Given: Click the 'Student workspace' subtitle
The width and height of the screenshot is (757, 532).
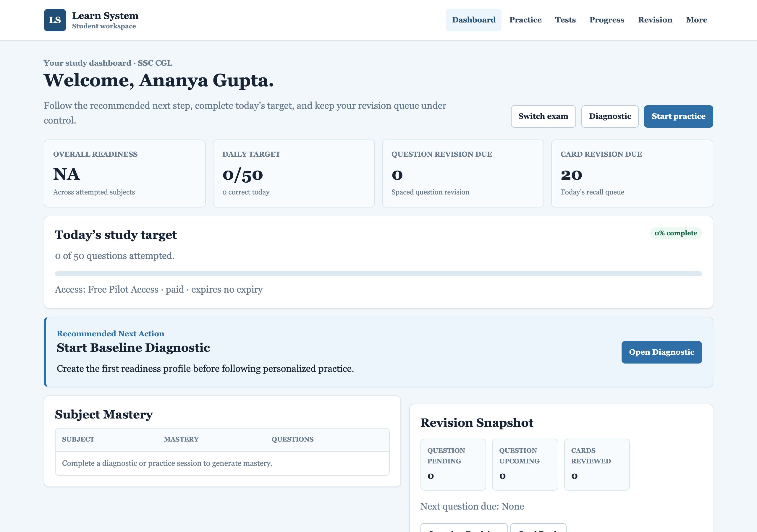Looking at the screenshot, I should click(x=104, y=26).
